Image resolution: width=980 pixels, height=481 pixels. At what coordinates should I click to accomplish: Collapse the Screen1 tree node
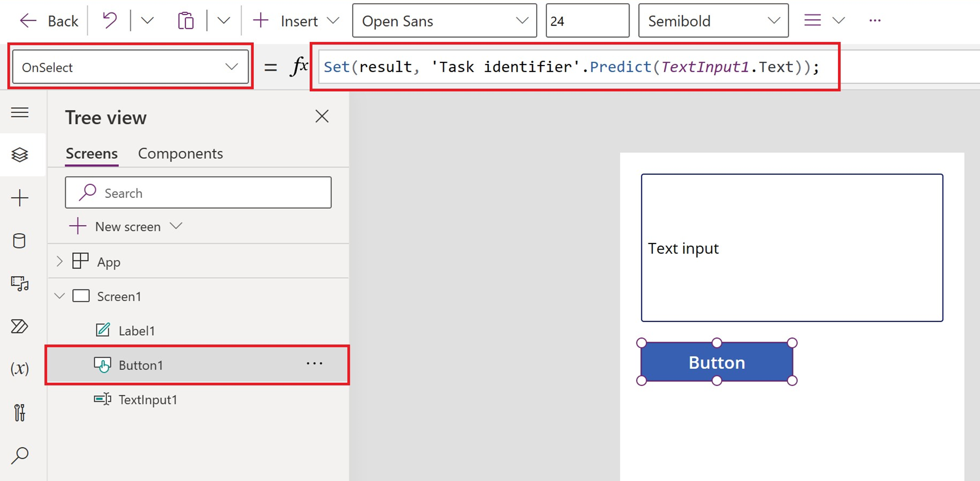click(60, 296)
